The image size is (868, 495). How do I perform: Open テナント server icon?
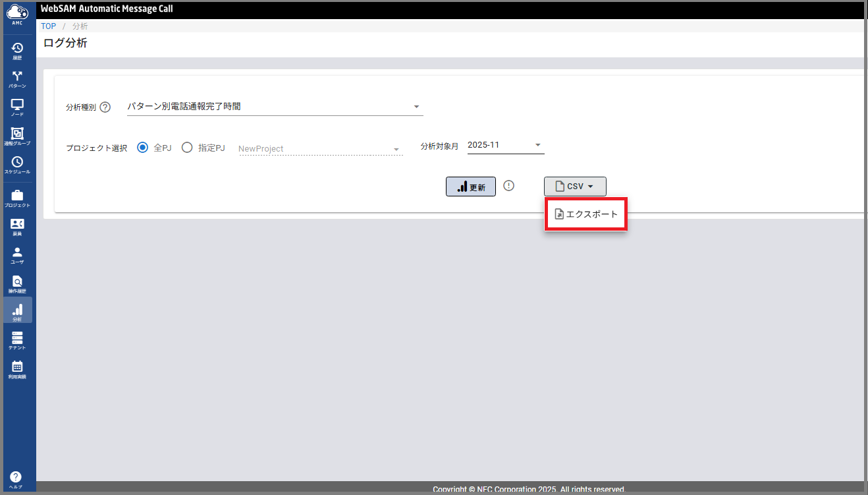17,339
